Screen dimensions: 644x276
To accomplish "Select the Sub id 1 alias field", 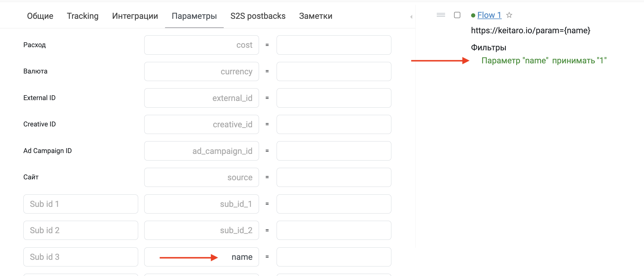I will point(81,204).
